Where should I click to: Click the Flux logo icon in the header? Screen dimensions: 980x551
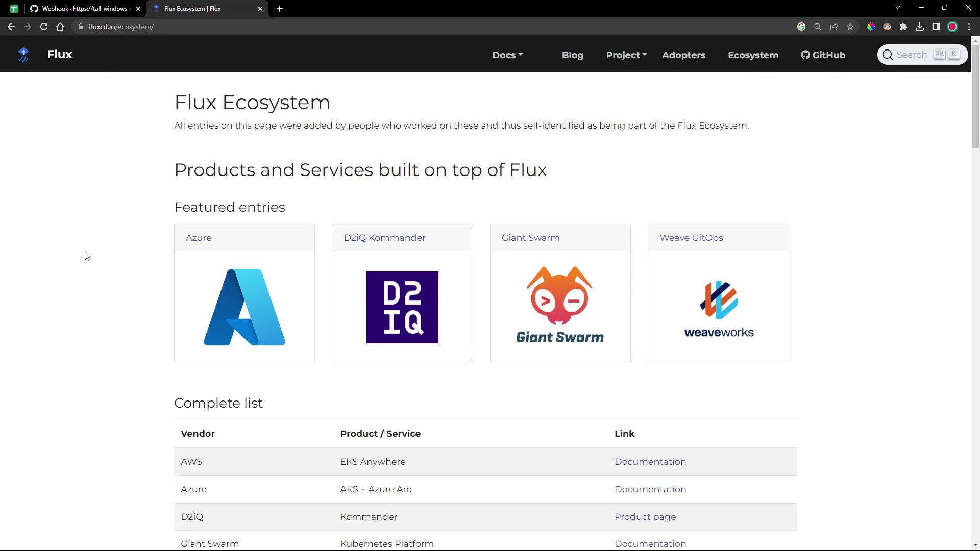coord(23,55)
